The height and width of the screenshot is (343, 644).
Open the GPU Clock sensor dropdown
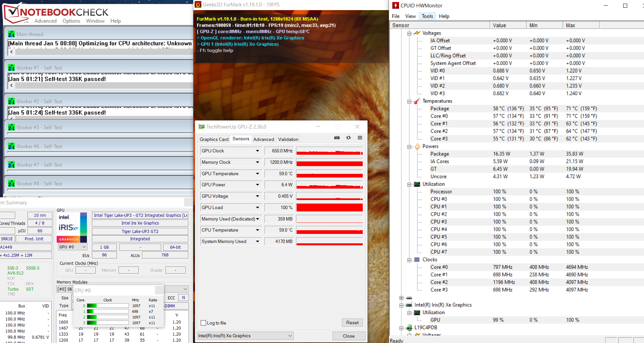(257, 151)
